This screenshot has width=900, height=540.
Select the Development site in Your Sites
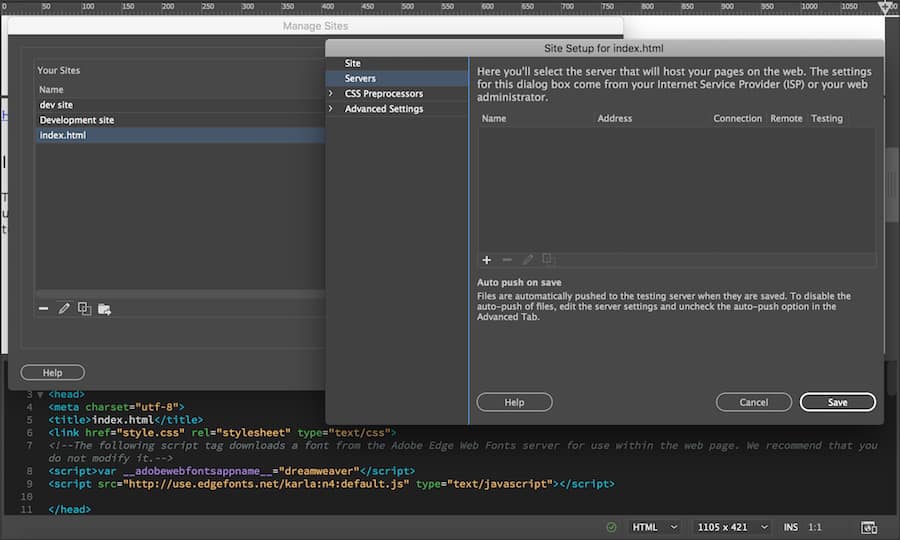click(77, 120)
